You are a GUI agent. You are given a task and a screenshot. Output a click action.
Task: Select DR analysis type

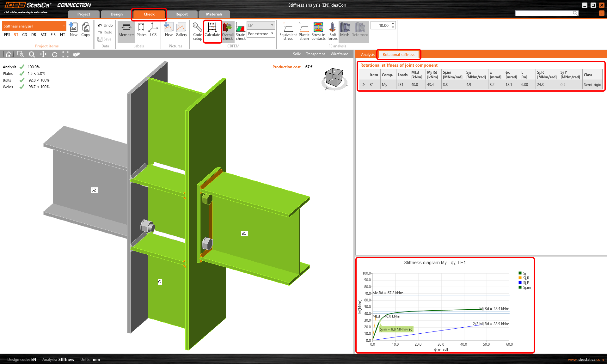(34, 35)
